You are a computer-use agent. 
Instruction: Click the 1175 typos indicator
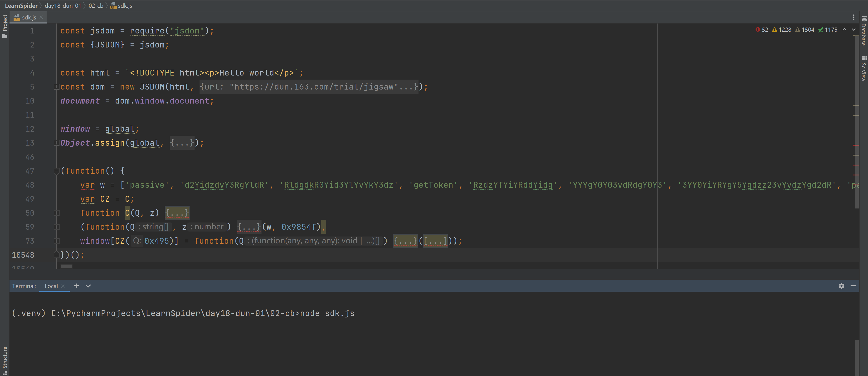[828, 30]
